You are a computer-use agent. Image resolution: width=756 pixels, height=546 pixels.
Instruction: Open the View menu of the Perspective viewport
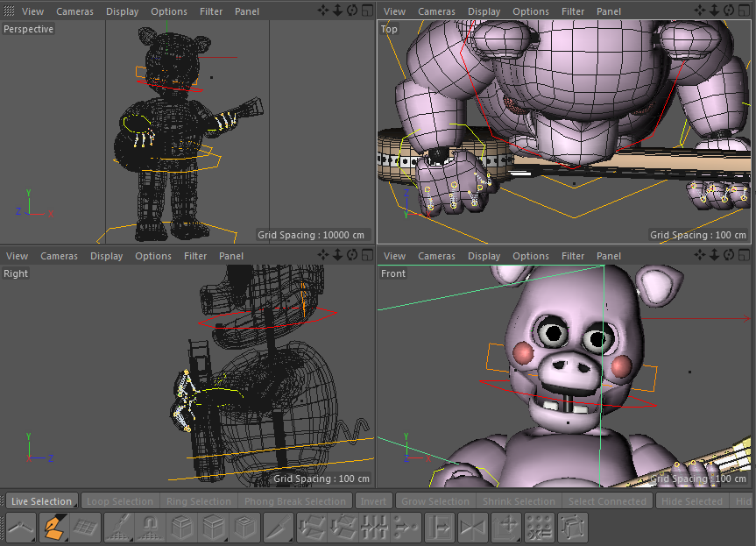pos(32,11)
